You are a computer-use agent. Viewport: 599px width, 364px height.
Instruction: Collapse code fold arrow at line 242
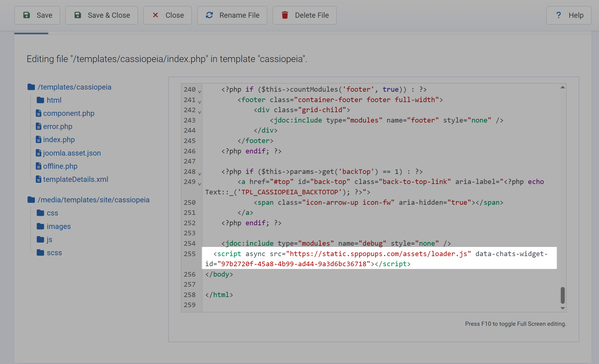coord(199,112)
